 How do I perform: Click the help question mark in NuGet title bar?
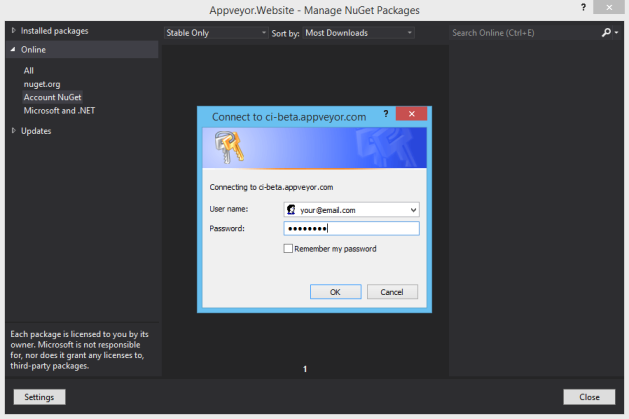(x=583, y=7)
